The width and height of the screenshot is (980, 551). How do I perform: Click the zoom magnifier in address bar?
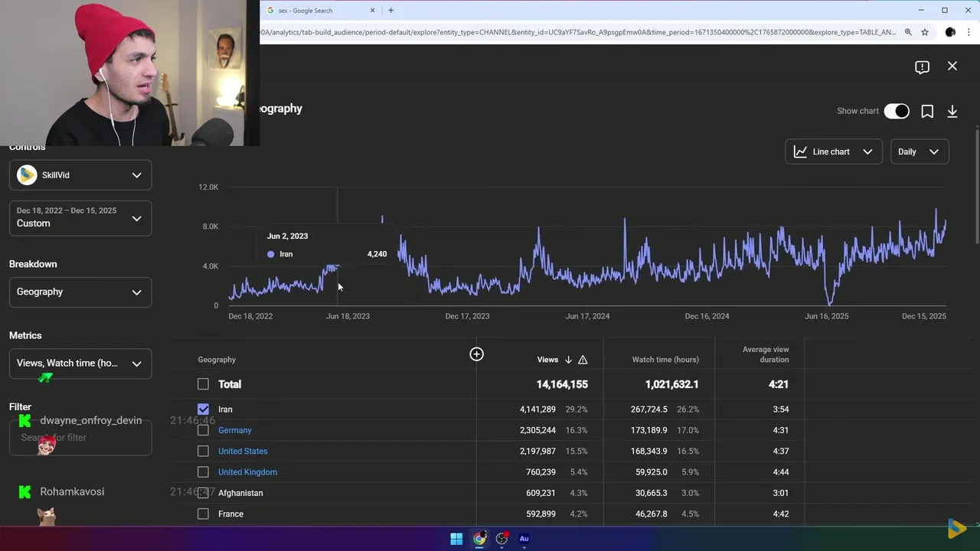(908, 32)
